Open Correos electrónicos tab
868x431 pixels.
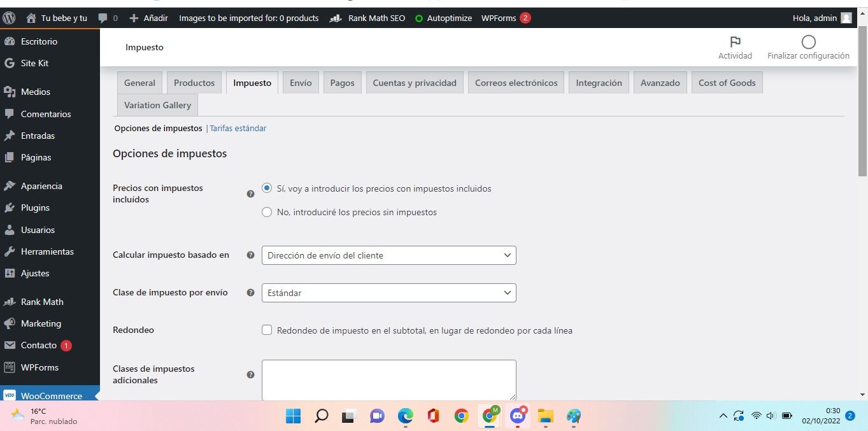tap(516, 83)
